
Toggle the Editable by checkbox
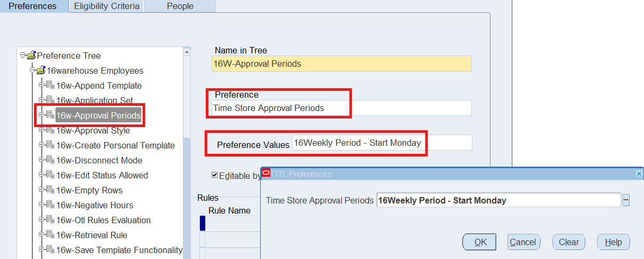point(215,175)
